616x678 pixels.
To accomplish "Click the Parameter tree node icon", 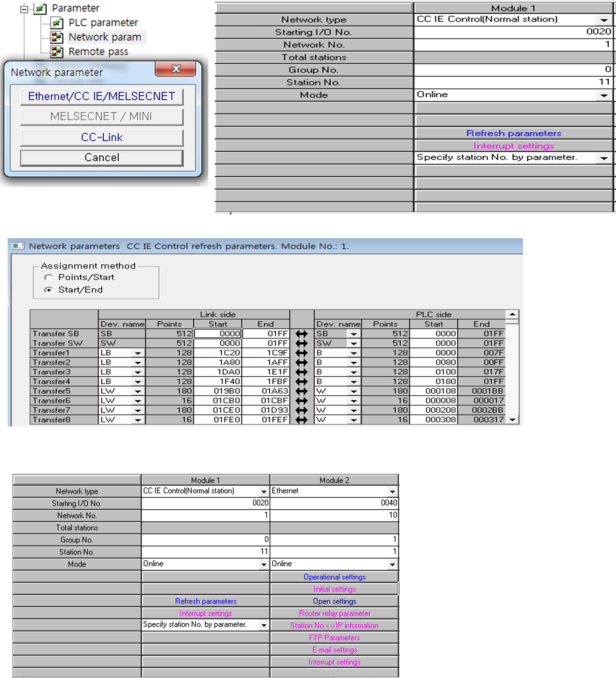I will pos(40,8).
